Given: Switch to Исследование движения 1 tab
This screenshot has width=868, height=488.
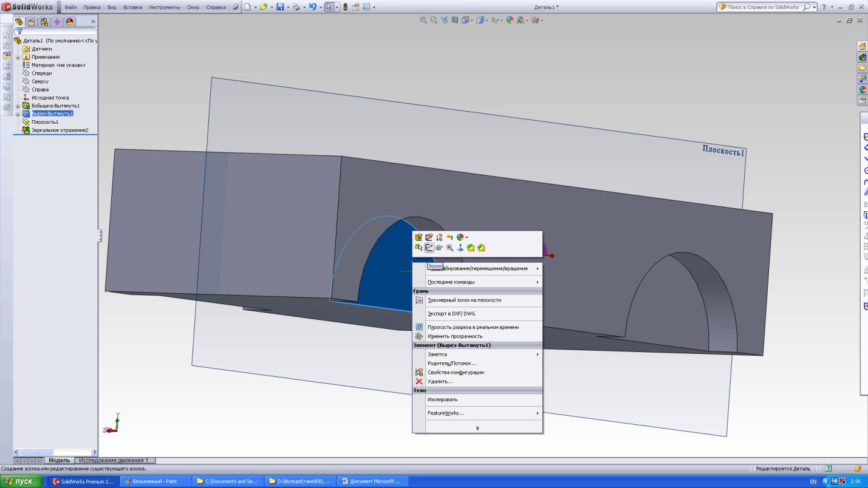Looking at the screenshot, I should pos(114,461).
